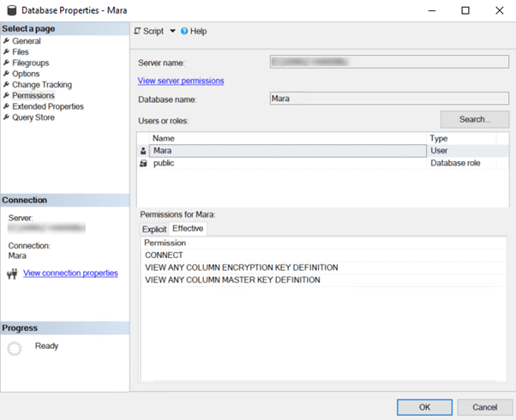Viewport: 516px width, 420px height.
Task: Open the Extended Properties page
Action: point(48,106)
